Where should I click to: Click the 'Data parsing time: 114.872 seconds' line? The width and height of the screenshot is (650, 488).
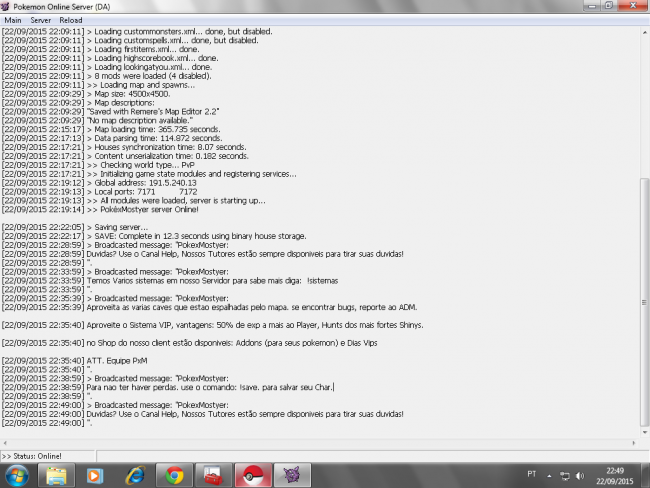click(112, 138)
